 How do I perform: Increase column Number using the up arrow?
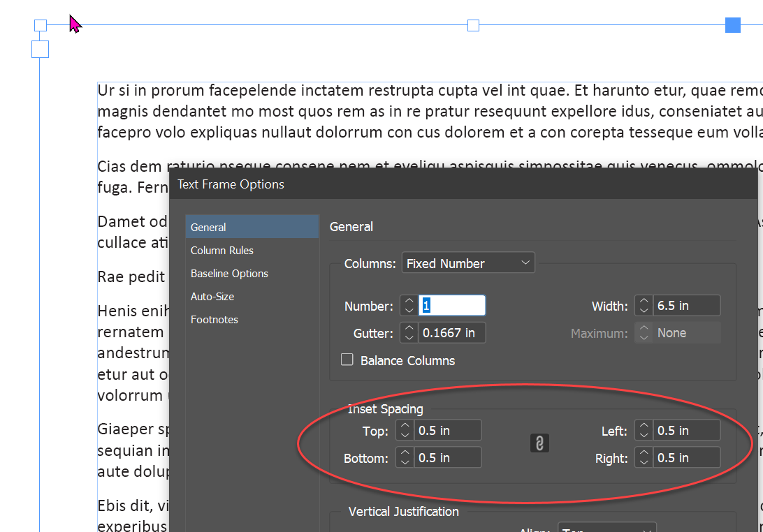(409, 301)
